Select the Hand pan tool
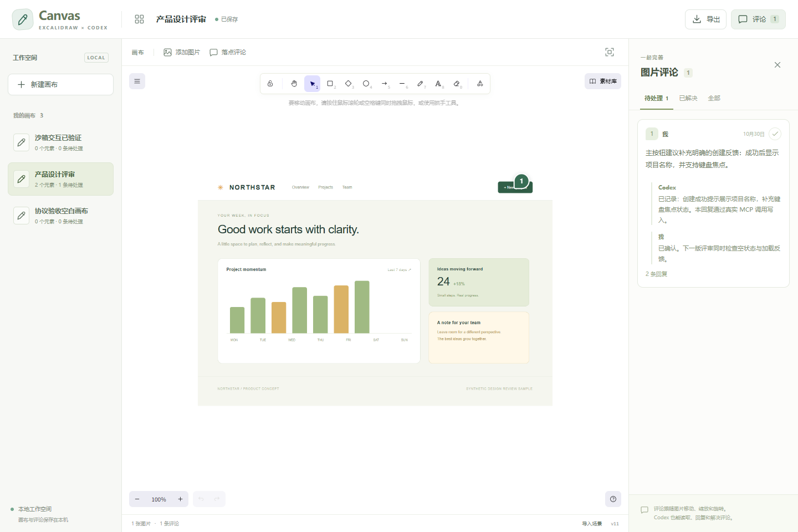Viewport: 798px width, 532px height. [294, 84]
